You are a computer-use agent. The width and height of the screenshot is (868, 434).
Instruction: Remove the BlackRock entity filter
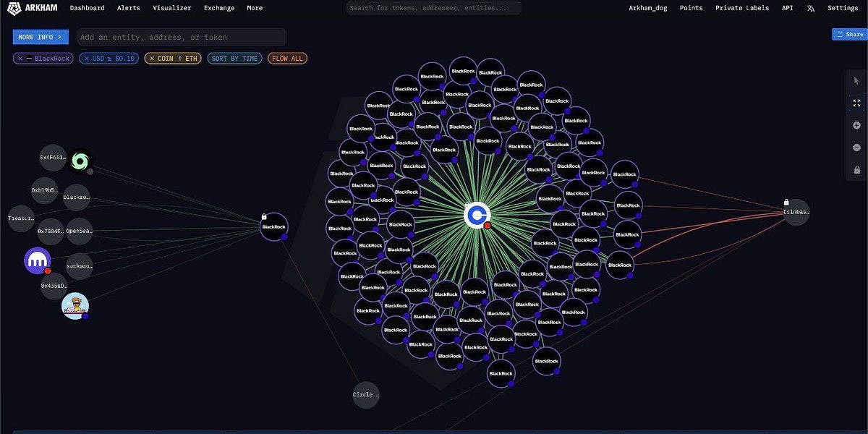(x=20, y=59)
